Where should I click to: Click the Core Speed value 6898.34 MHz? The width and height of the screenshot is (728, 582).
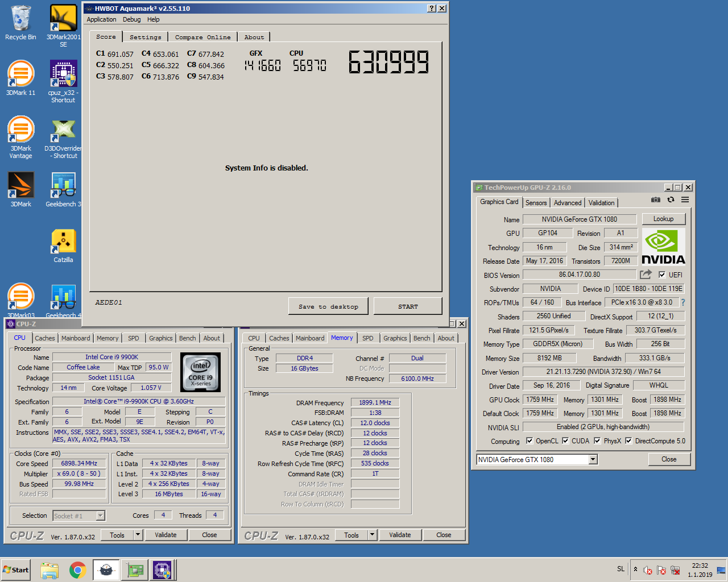click(x=79, y=463)
